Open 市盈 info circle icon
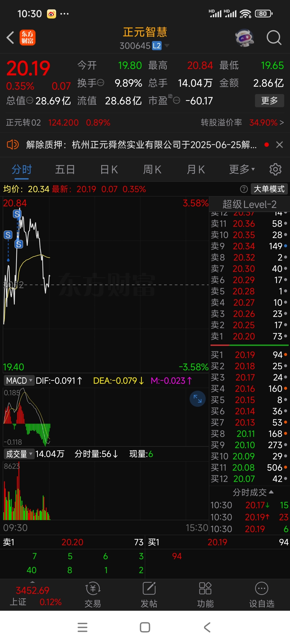The image size is (290, 644). tap(176, 101)
